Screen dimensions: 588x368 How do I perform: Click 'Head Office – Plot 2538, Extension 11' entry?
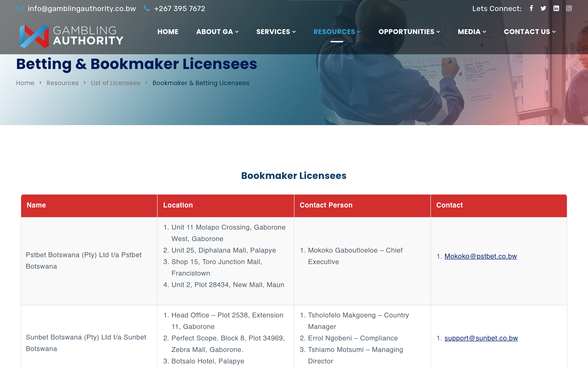pyautogui.click(x=227, y=321)
